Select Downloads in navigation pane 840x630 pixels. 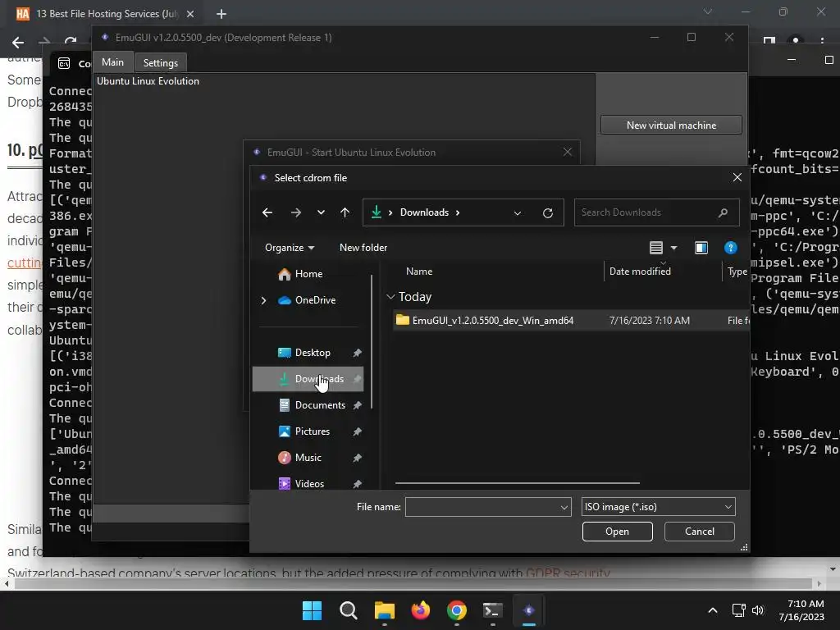308,379
